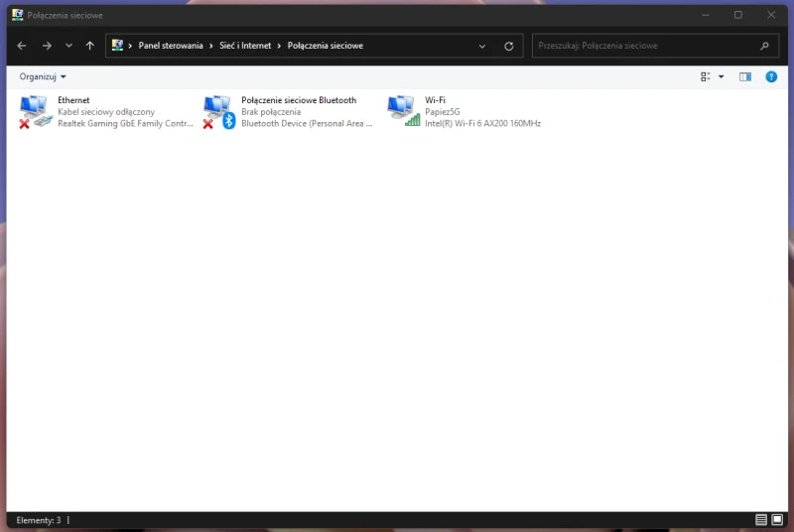Select the Bluetooth network connection icon
The image size is (794, 532).
point(219,112)
